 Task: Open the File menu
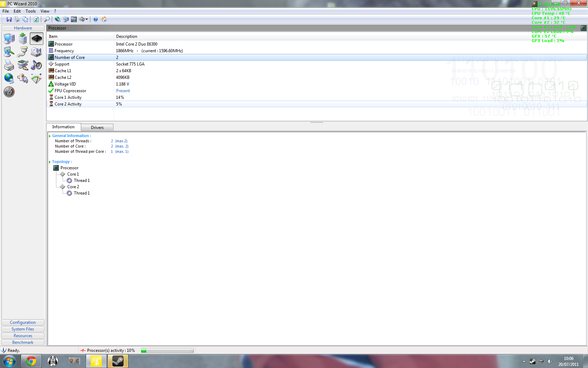[6, 11]
